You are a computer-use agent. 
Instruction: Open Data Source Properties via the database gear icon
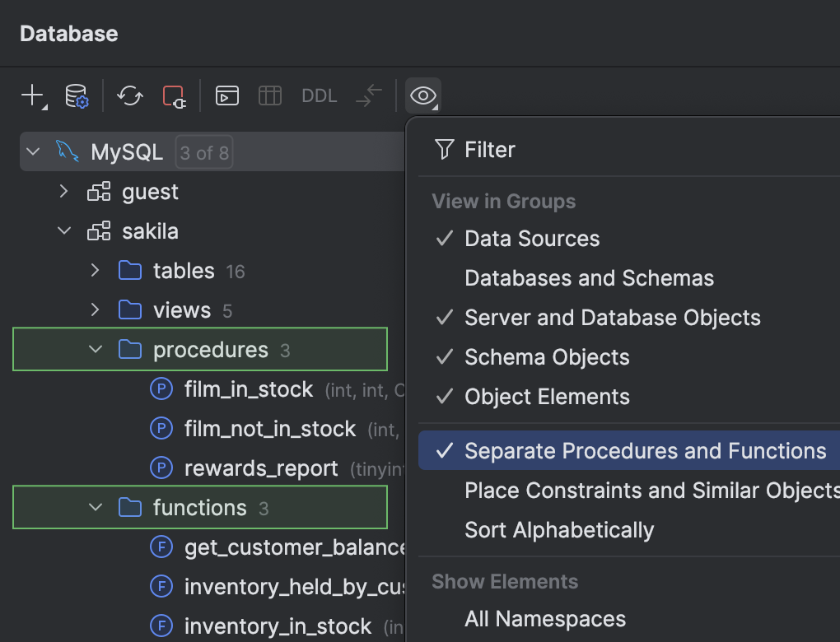75,95
